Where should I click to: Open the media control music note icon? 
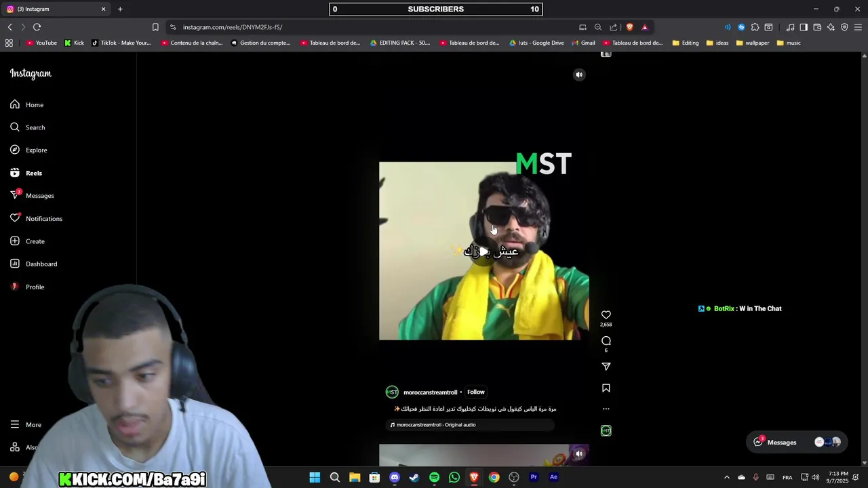(790, 27)
